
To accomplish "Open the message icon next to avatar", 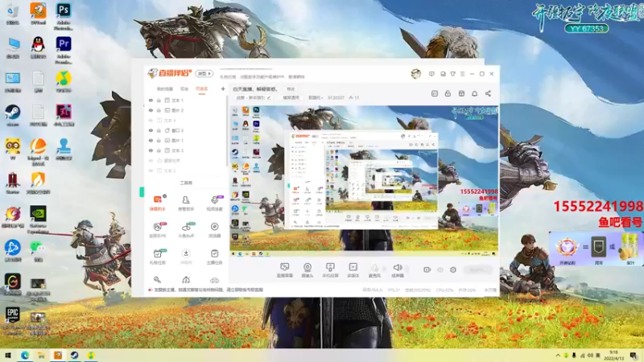I will click(x=431, y=74).
